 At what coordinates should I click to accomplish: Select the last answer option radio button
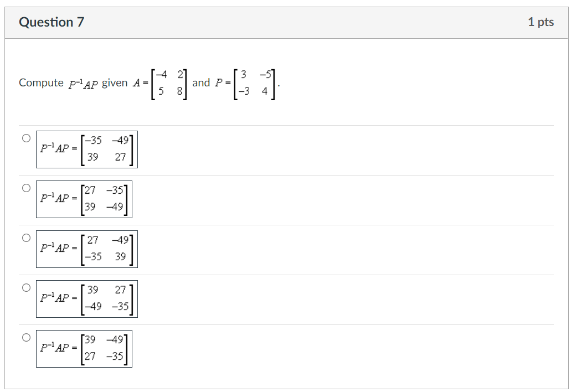pos(25,337)
